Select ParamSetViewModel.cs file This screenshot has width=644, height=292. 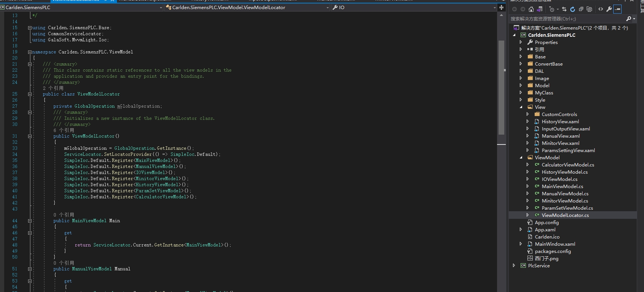pyautogui.click(x=567, y=208)
